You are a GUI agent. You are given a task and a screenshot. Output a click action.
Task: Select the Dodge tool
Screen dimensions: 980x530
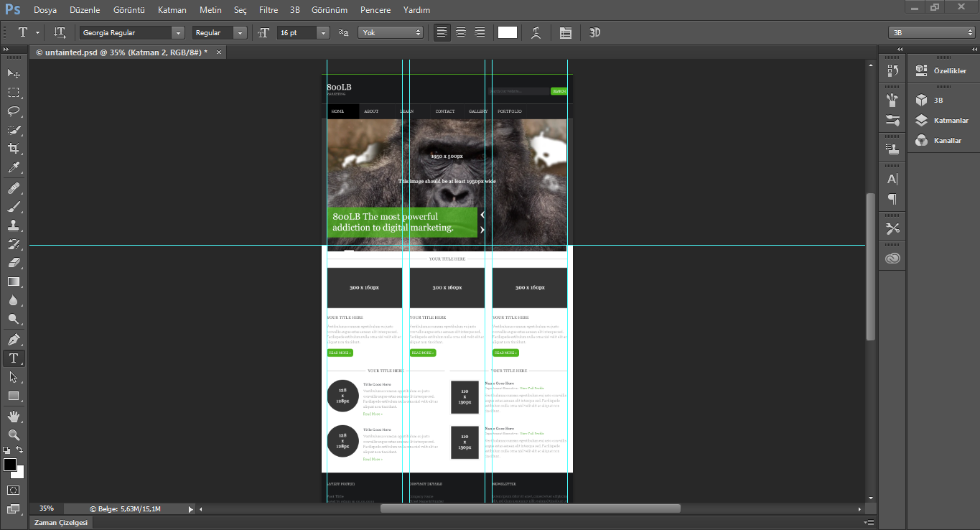14,319
